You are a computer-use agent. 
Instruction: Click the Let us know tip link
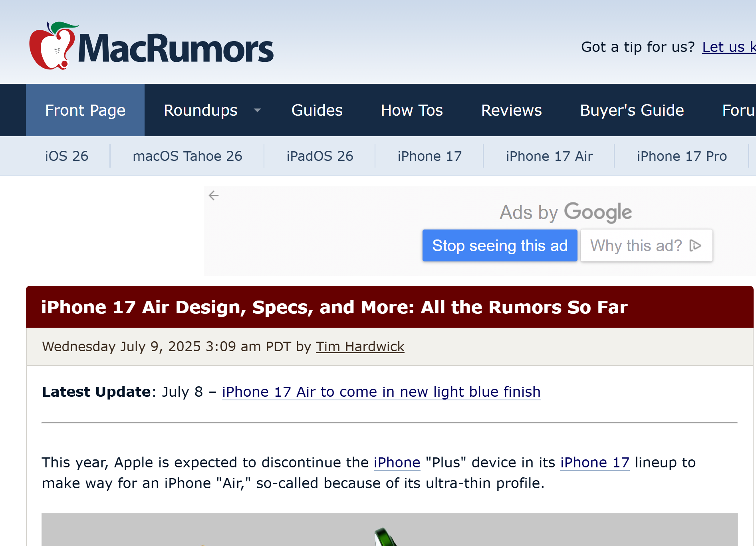tap(729, 47)
